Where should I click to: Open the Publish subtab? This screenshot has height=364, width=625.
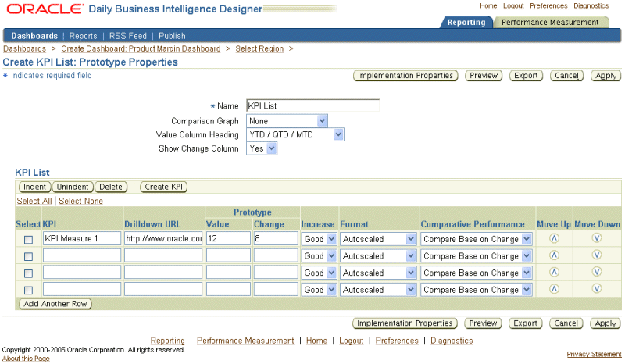click(172, 36)
